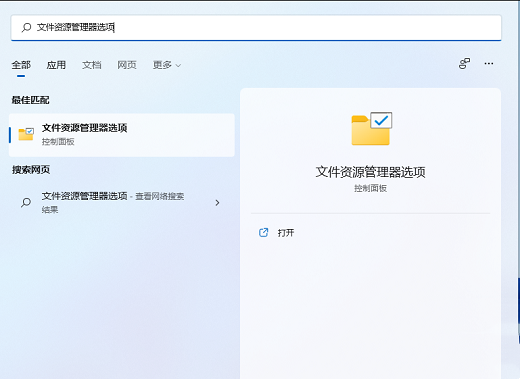Click the search magnifier icon in search box
Viewport: 520px width, 379px height.
point(26,27)
